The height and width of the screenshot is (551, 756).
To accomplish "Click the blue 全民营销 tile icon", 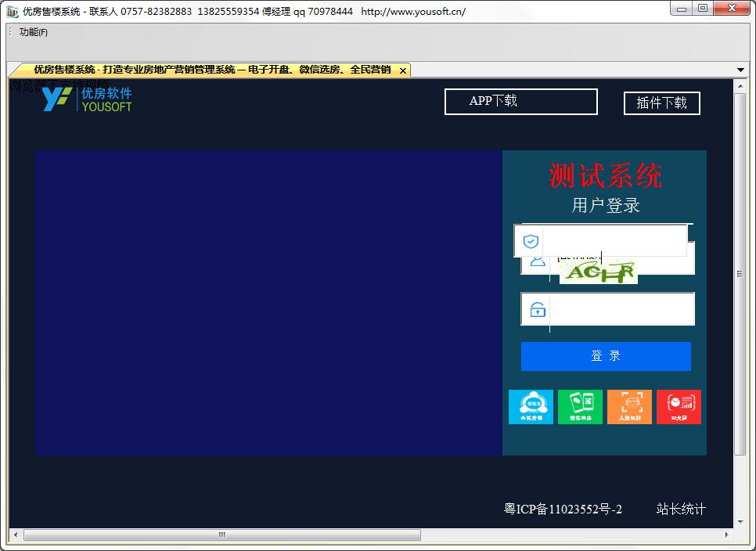I will point(531,407).
